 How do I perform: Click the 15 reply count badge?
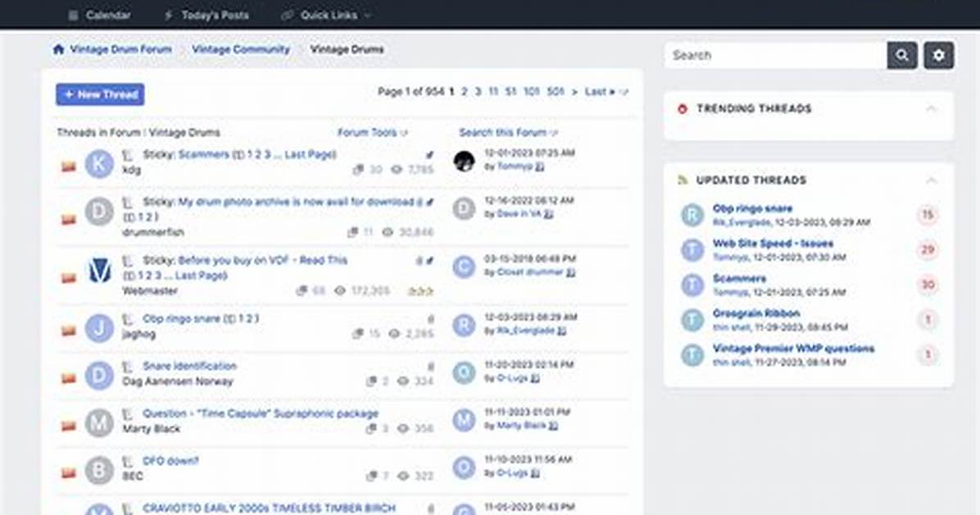coord(928,215)
